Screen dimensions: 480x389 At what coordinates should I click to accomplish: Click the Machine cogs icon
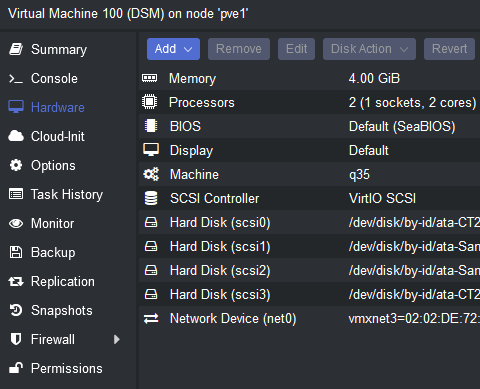[x=151, y=174]
